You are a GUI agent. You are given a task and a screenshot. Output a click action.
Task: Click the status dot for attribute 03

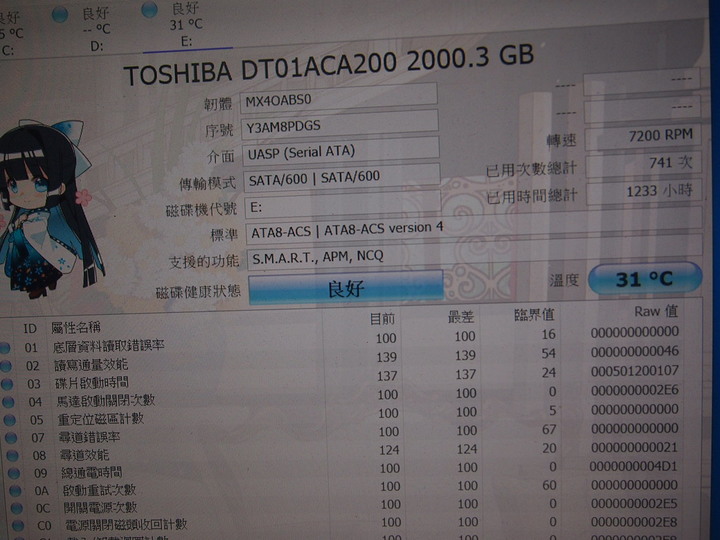pos(7,384)
